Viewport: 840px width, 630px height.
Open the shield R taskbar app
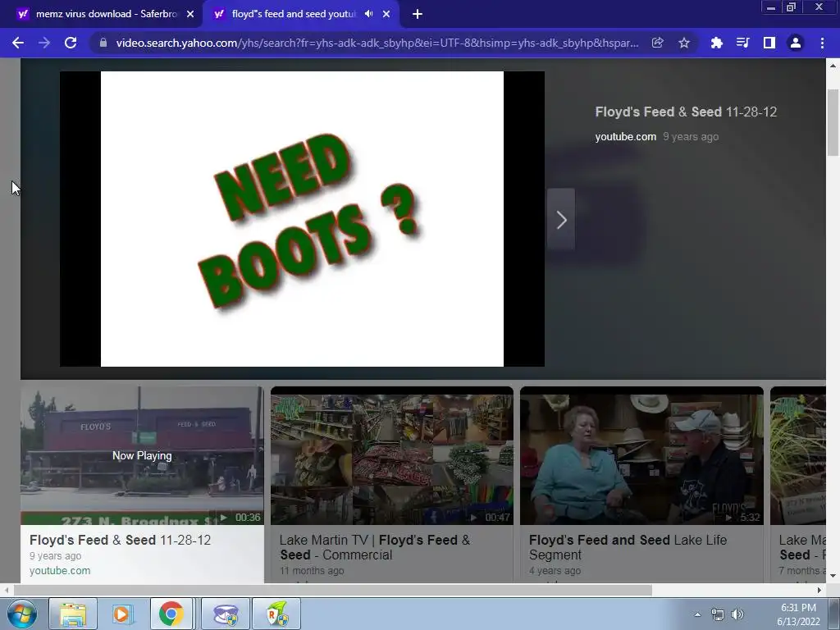click(x=277, y=614)
